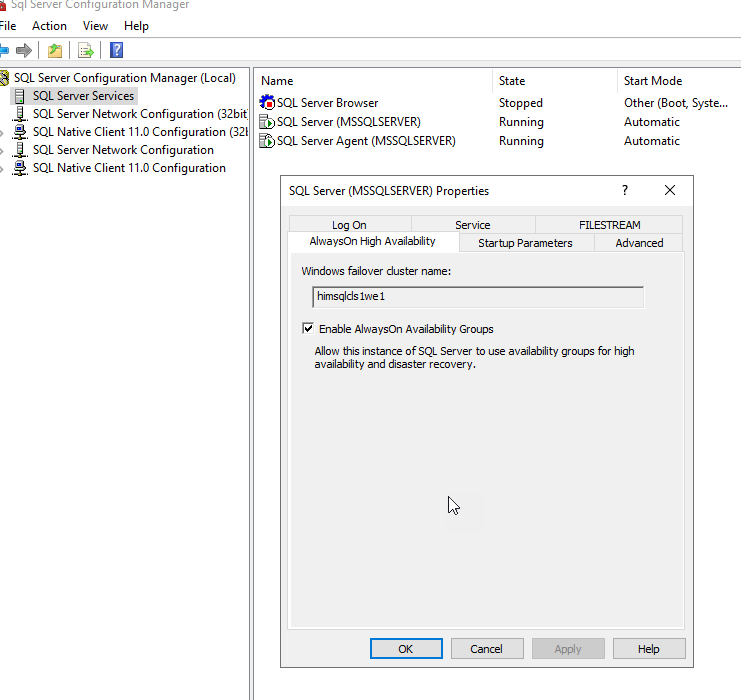Click the SQL Server Agent service icon
This screenshot has height=700, width=741.
[x=267, y=140]
